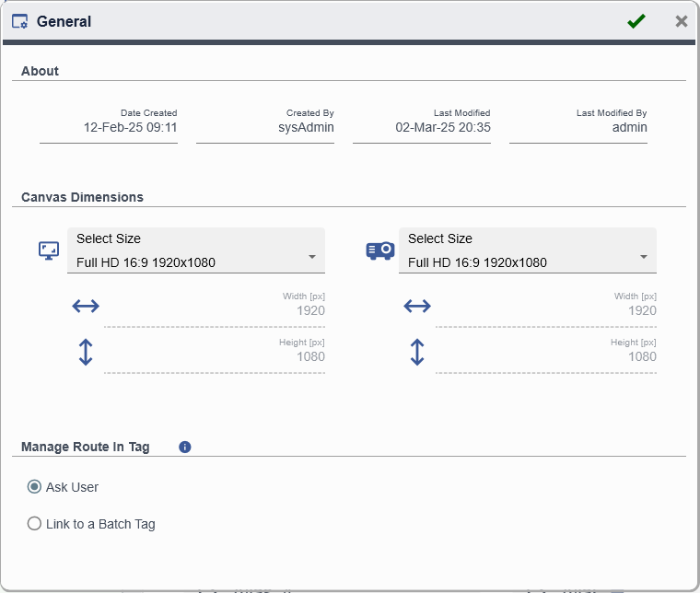The height and width of the screenshot is (593, 700).
Task: Click the info icon beside Manage Route In Tag
Action: [184, 448]
